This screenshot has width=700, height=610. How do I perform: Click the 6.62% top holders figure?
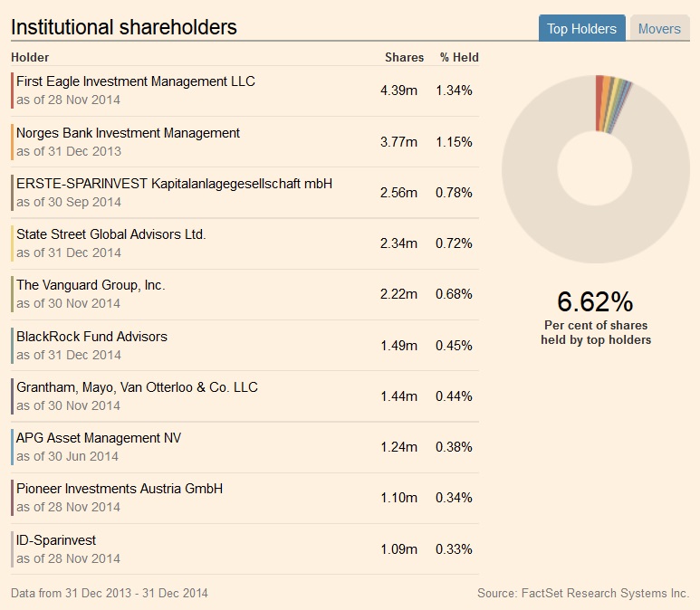click(x=595, y=301)
